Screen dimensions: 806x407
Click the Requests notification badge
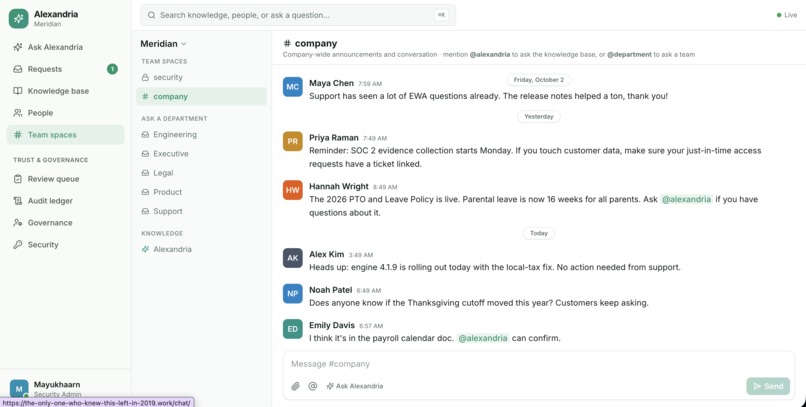(112, 69)
